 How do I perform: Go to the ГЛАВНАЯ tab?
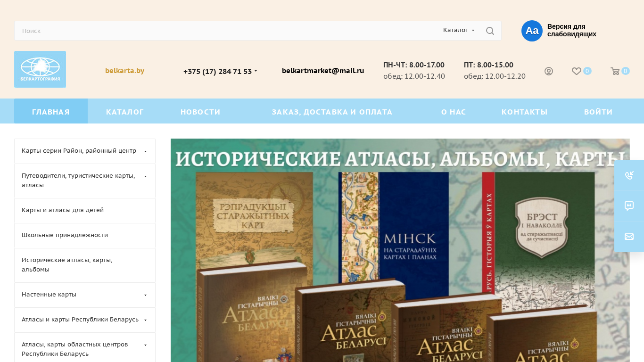[51, 111]
